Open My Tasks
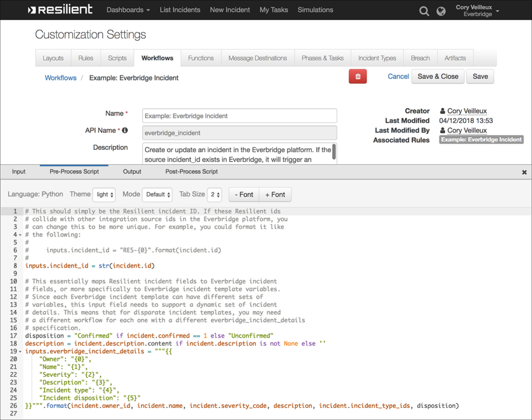Image resolution: width=532 pixels, height=420 pixels. (x=274, y=10)
